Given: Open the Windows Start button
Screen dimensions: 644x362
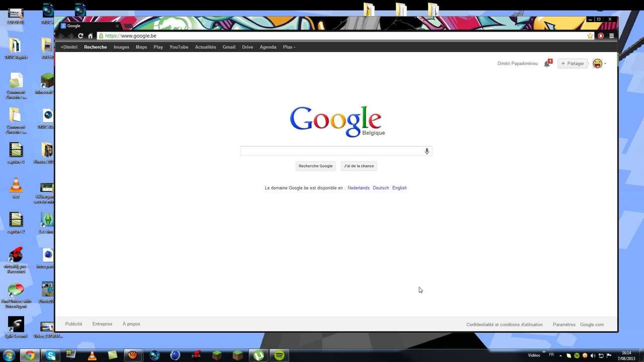Looking at the screenshot, I should (9, 355).
